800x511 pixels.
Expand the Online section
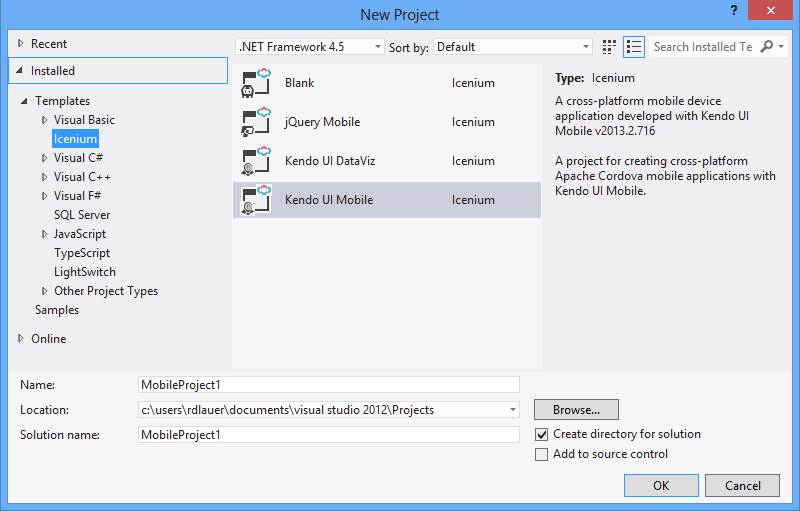click(x=20, y=338)
